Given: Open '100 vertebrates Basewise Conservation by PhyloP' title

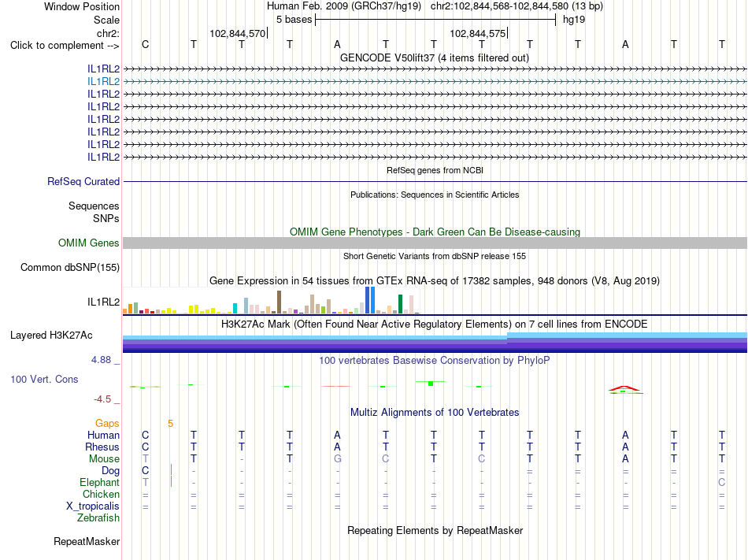Looking at the screenshot, I should coord(435,360).
